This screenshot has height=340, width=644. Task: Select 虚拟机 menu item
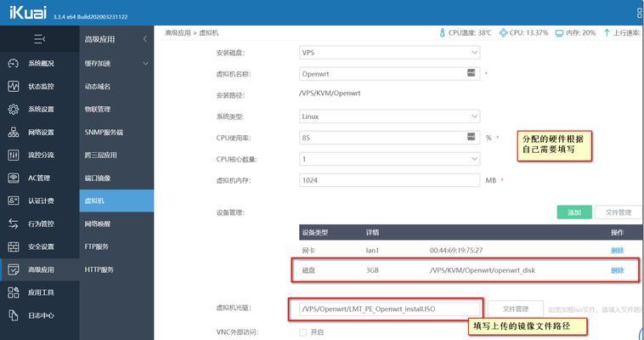pyautogui.click(x=116, y=201)
